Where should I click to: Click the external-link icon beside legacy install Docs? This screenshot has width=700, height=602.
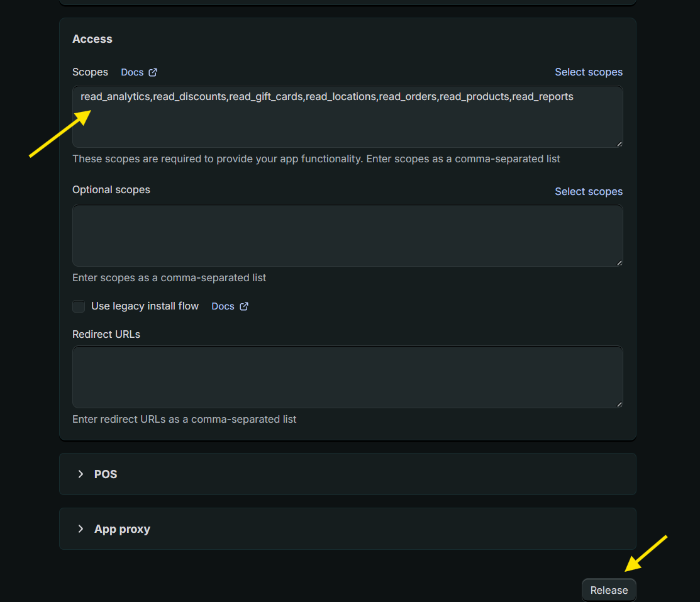[x=244, y=306]
